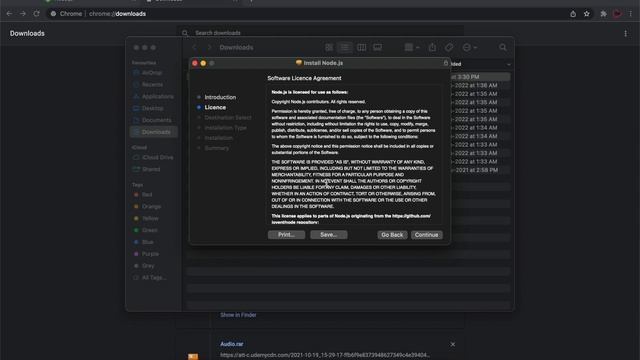Go back in the Finder window
The width and height of the screenshot is (640, 360).
click(195, 47)
